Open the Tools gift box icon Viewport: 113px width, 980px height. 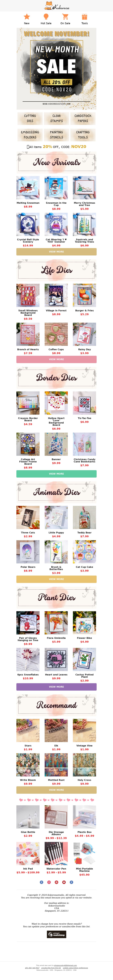[x=84, y=17]
